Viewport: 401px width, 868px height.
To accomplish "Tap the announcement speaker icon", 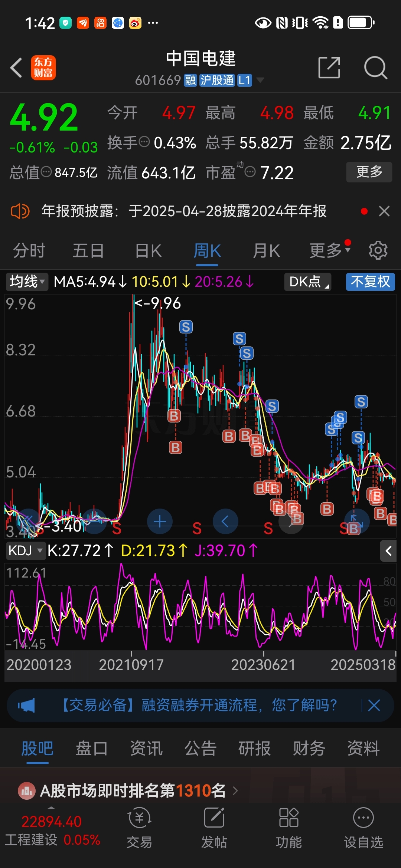I will (x=20, y=211).
